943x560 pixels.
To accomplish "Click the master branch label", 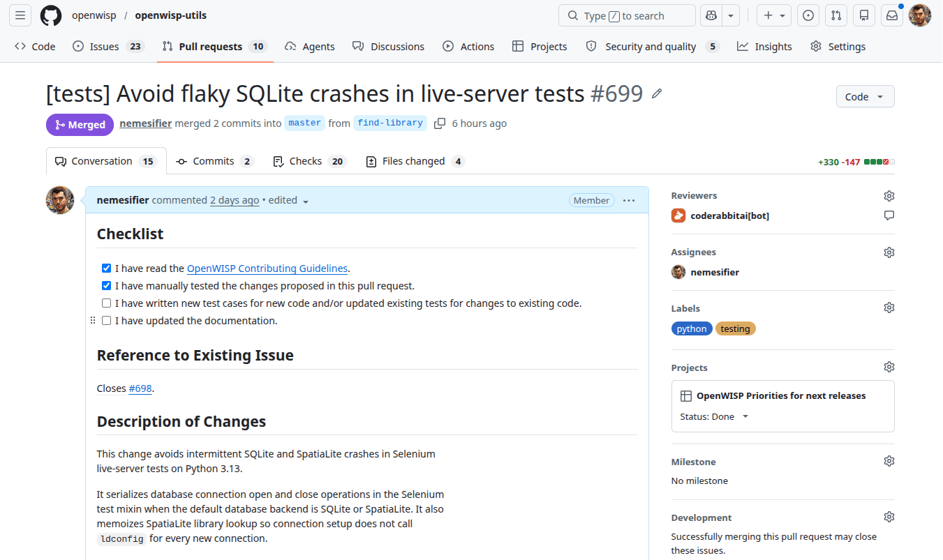I will [x=305, y=123].
